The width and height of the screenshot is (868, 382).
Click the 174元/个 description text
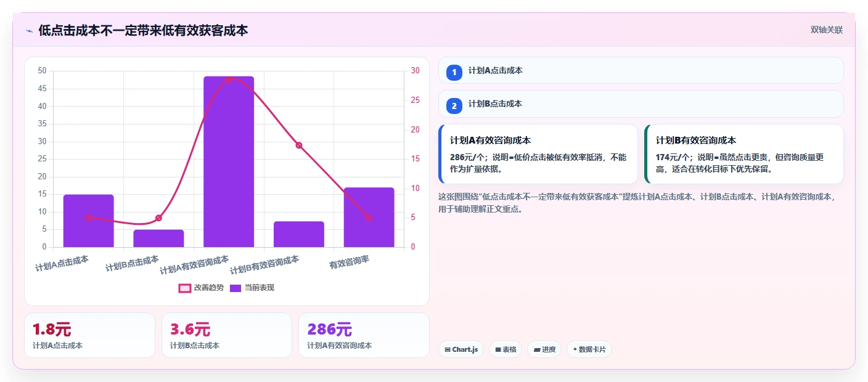pyautogui.click(x=740, y=163)
